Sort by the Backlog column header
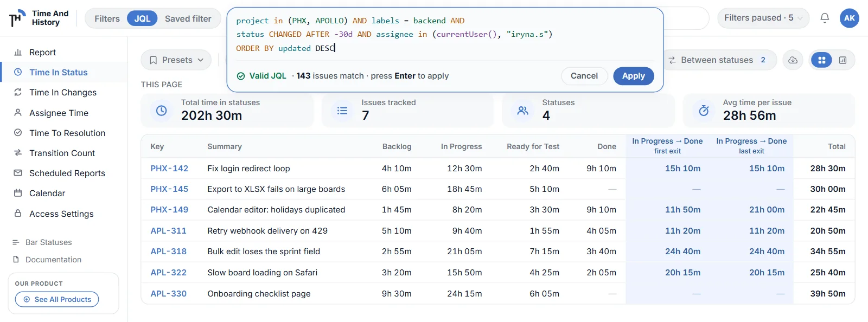 397,146
